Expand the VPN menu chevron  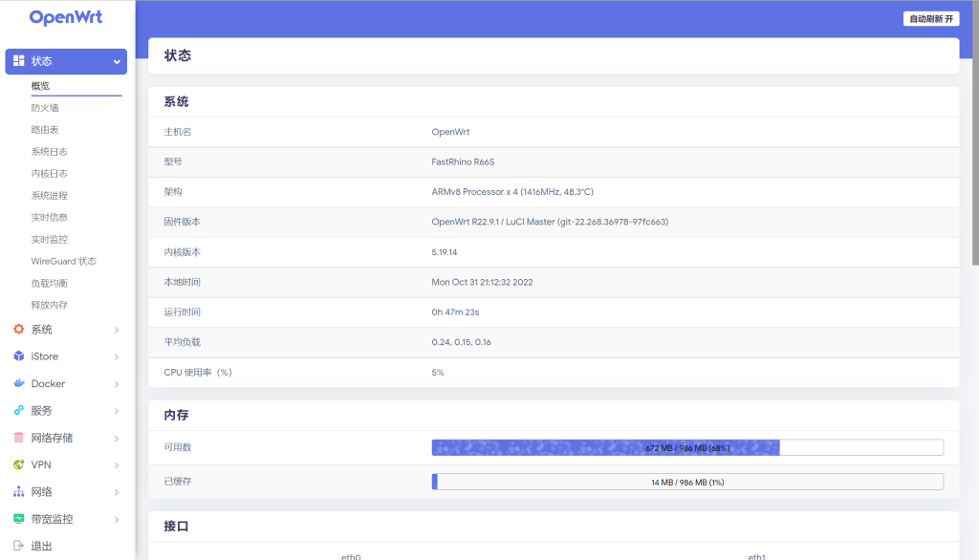tap(117, 465)
